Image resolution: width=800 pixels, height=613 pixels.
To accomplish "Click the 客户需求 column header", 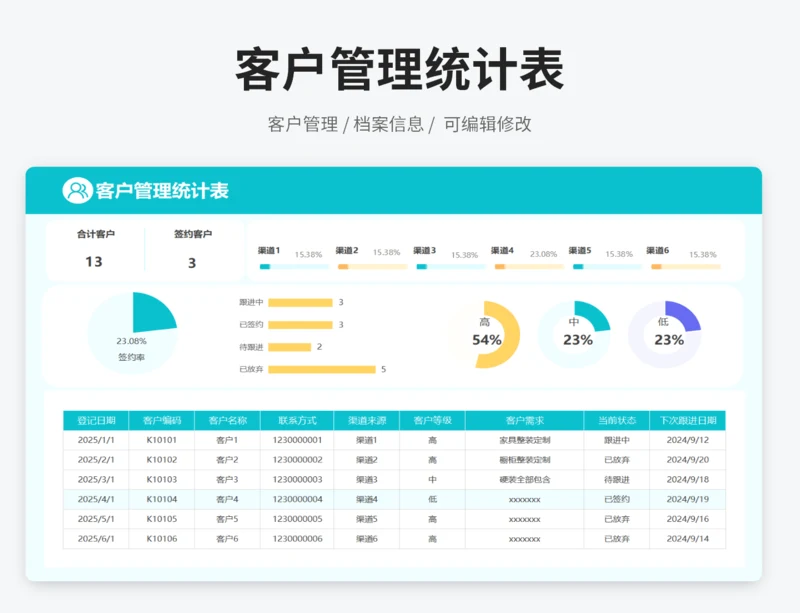I will pos(524,421).
